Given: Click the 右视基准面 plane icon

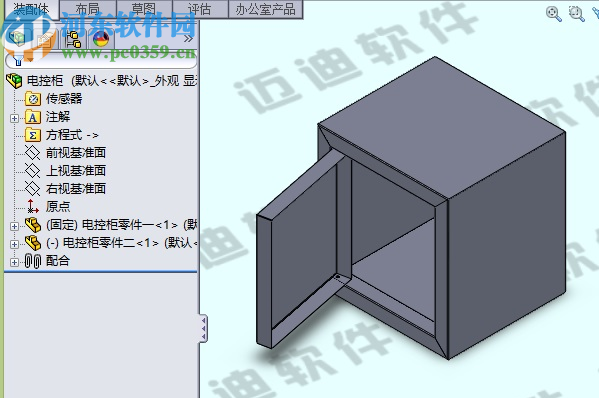Looking at the screenshot, I should click(33, 189).
